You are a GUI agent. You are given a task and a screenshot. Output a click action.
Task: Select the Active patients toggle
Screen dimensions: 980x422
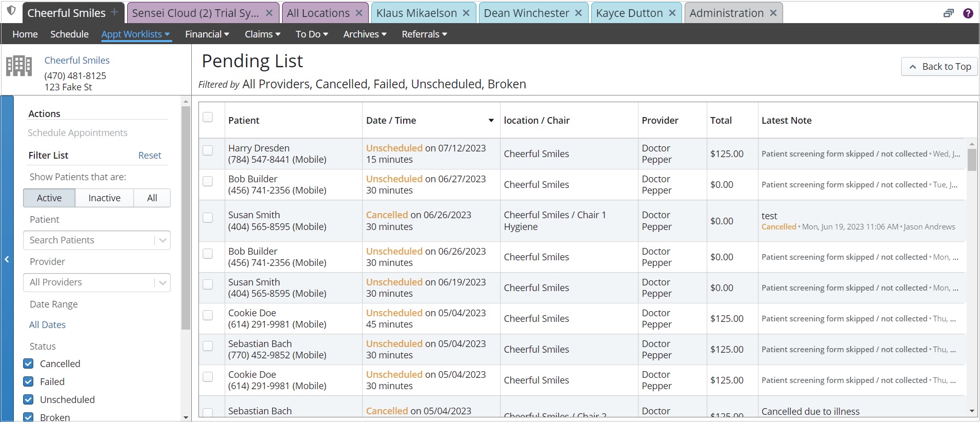[x=49, y=198]
